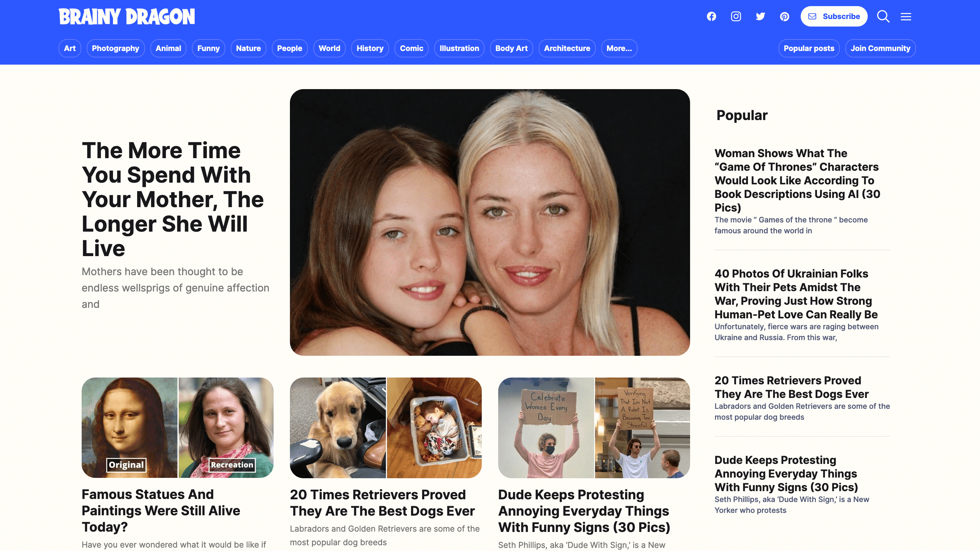Open the Pinterest icon in header
980x551 pixels.
click(x=784, y=16)
